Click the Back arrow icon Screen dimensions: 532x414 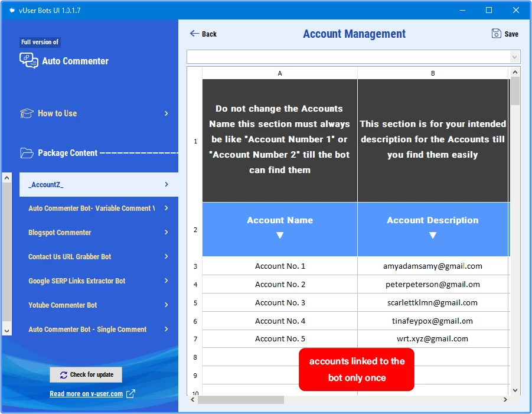(194, 33)
